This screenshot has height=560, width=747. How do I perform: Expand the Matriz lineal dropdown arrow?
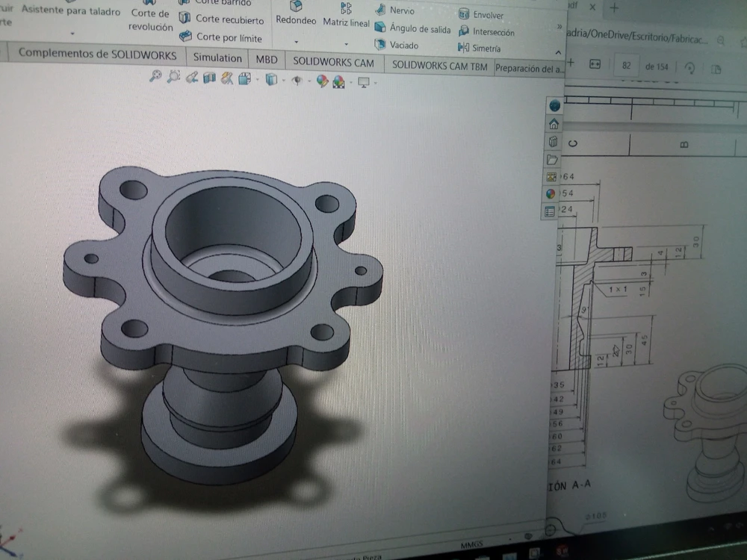click(346, 42)
